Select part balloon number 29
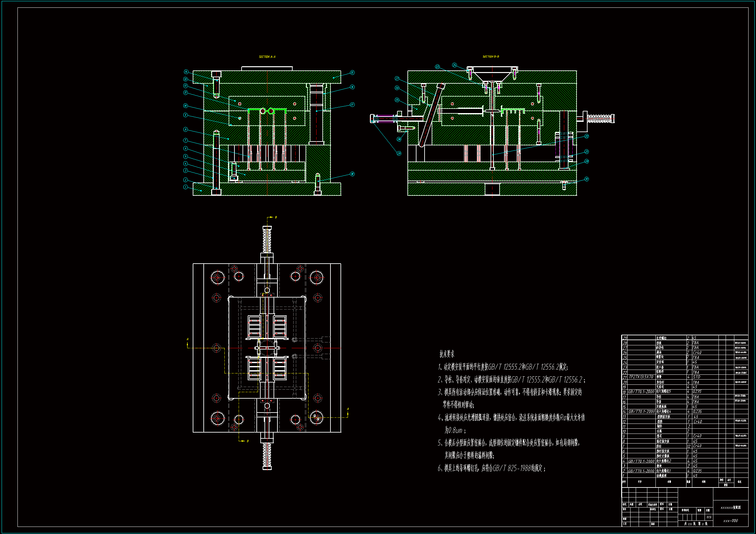This screenshot has height=534, width=756. [399, 153]
